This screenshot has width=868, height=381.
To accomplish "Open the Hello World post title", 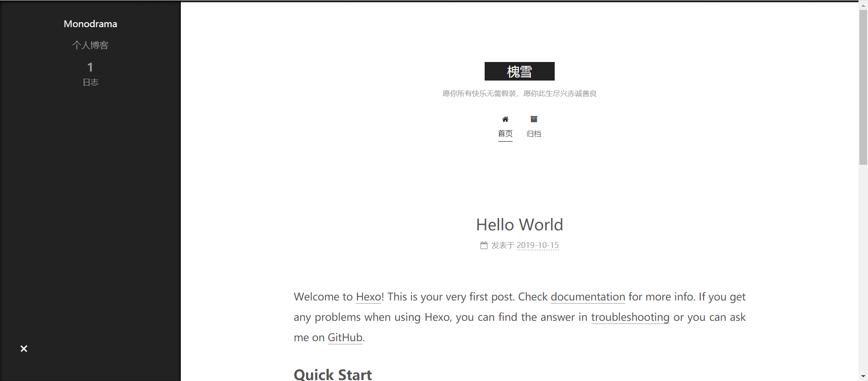I will (x=519, y=225).
